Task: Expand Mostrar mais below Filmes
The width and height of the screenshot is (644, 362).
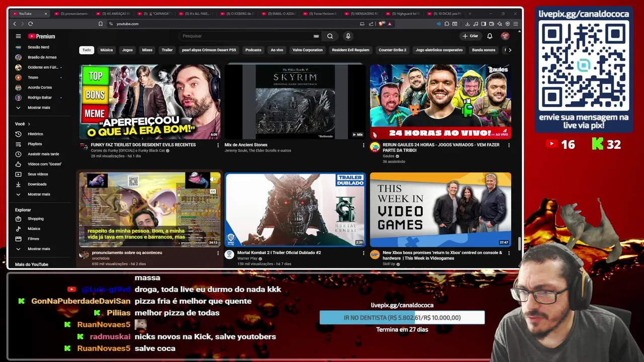Action: (39, 249)
